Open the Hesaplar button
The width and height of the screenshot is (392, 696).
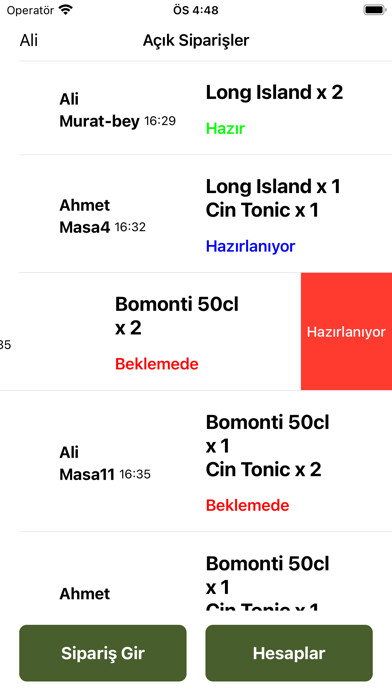point(289,653)
